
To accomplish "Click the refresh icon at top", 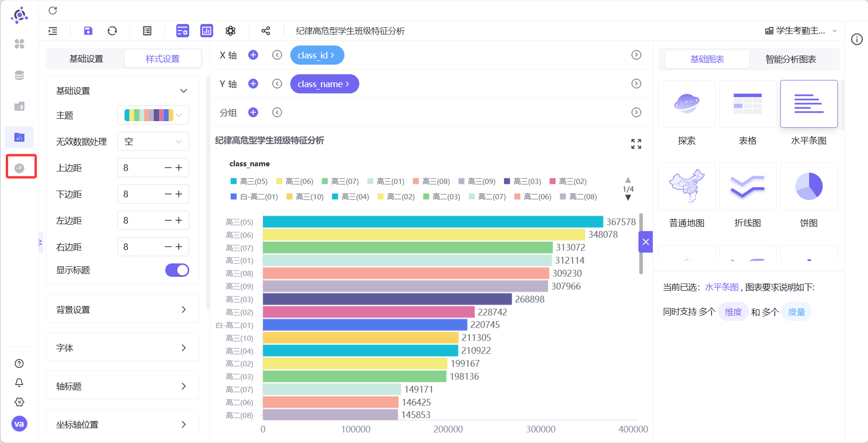I will click(53, 11).
